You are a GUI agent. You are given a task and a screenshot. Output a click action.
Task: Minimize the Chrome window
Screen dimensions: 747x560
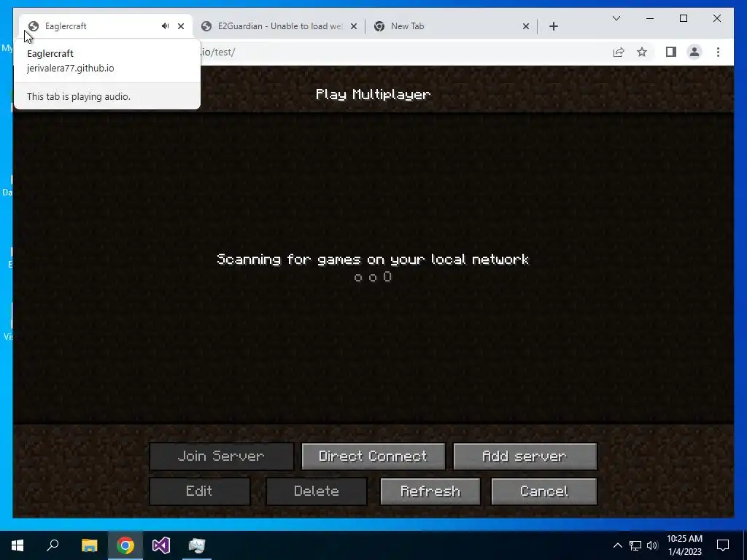[650, 18]
